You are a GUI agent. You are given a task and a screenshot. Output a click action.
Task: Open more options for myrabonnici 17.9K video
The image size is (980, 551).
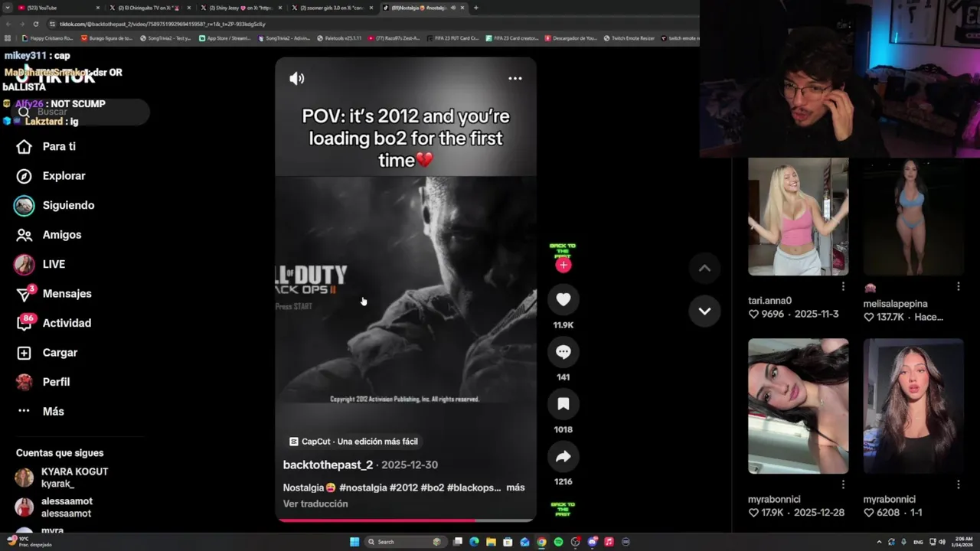coord(843,484)
